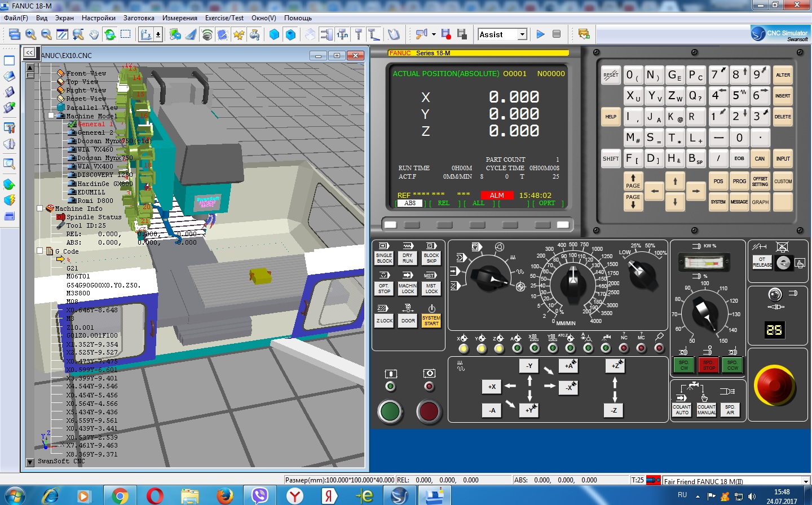Collapse the Machine Info tree node
Screen dimensions: 812x505
click(40, 209)
